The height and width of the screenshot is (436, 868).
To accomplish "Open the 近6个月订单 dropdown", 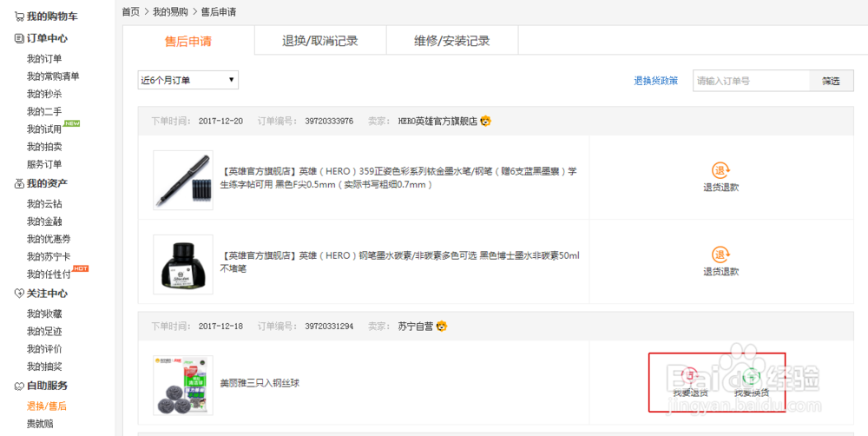I will pos(188,80).
